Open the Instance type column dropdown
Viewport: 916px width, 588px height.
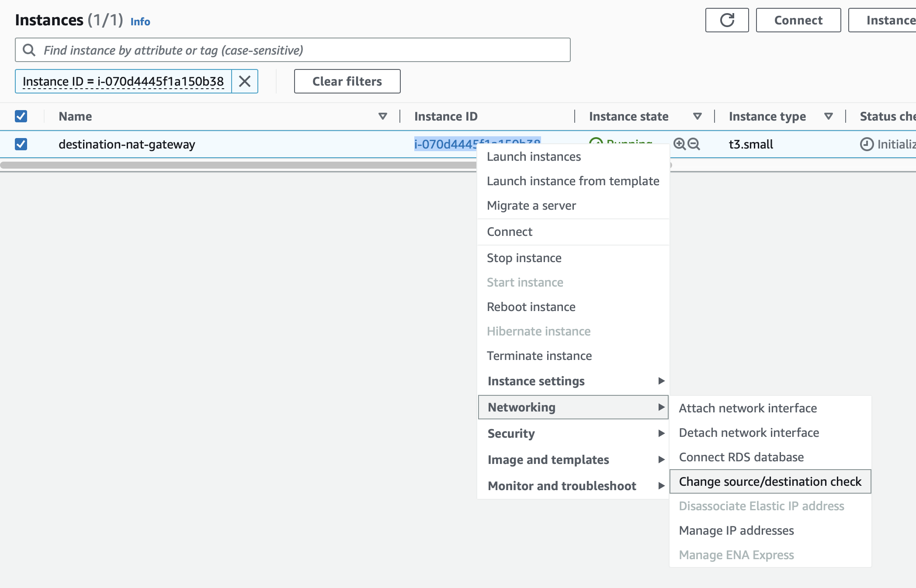tap(828, 116)
